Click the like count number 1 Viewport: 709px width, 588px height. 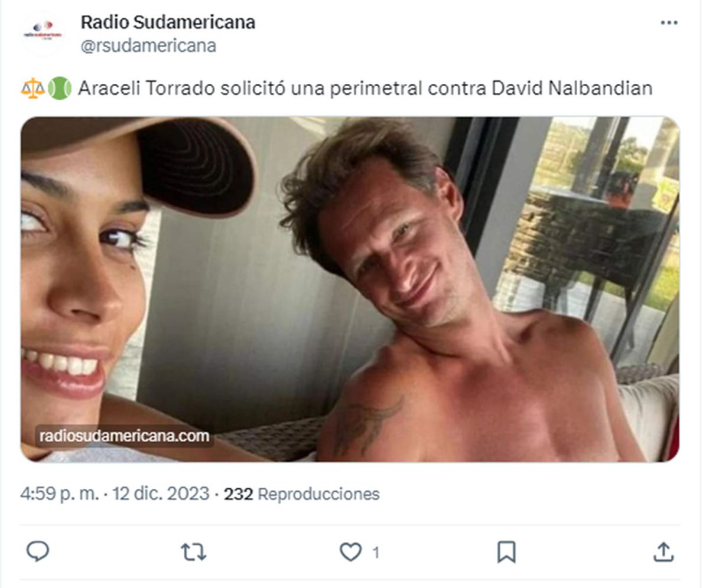[x=376, y=553]
